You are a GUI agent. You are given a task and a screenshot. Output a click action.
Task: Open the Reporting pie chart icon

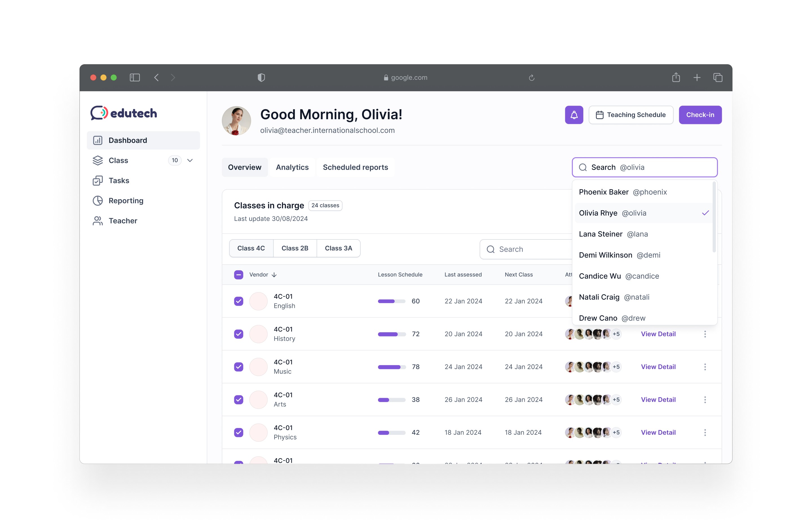point(98,201)
